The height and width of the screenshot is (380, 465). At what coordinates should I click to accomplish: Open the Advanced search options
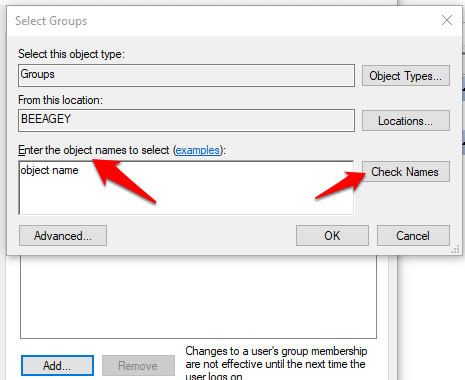click(x=63, y=236)
